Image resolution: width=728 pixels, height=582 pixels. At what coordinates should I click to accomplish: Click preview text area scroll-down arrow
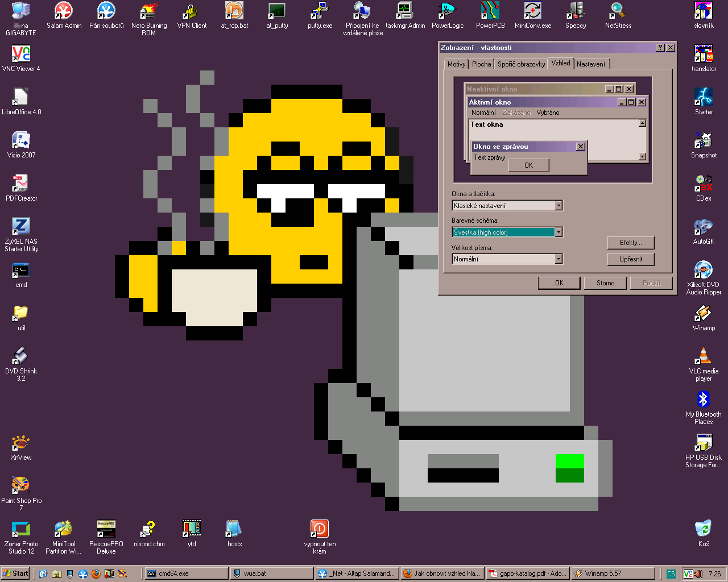click(x=642, y=156)
